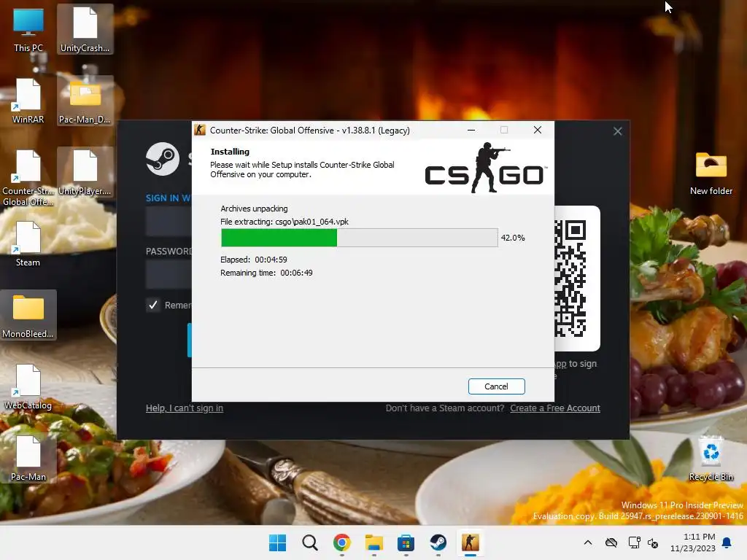Open File Explorer from the taskbar
This screenshot has width=747, height=560.
pyautogui.click(x=374, y=542)
